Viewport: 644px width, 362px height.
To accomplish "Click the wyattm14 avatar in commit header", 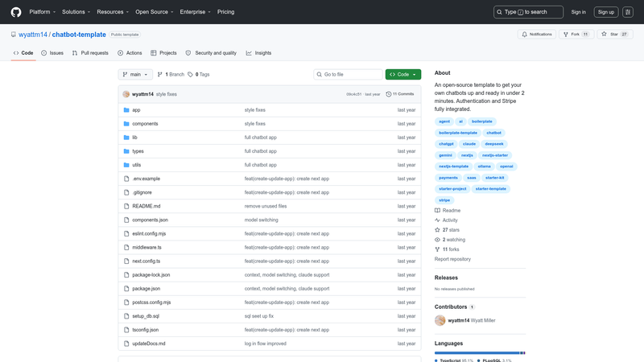I will pos(126,94).
